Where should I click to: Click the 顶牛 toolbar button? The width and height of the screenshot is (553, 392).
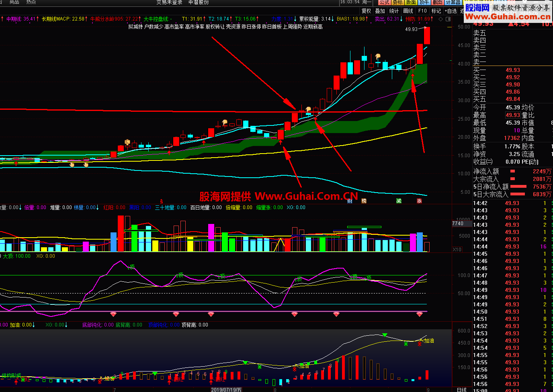click(x=424, y=2)
